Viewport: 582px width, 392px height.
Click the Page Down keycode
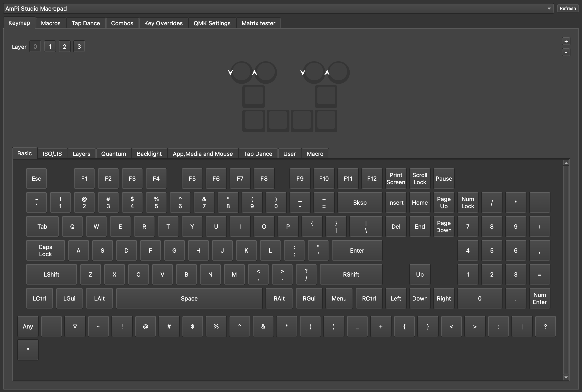coord(444,226)
